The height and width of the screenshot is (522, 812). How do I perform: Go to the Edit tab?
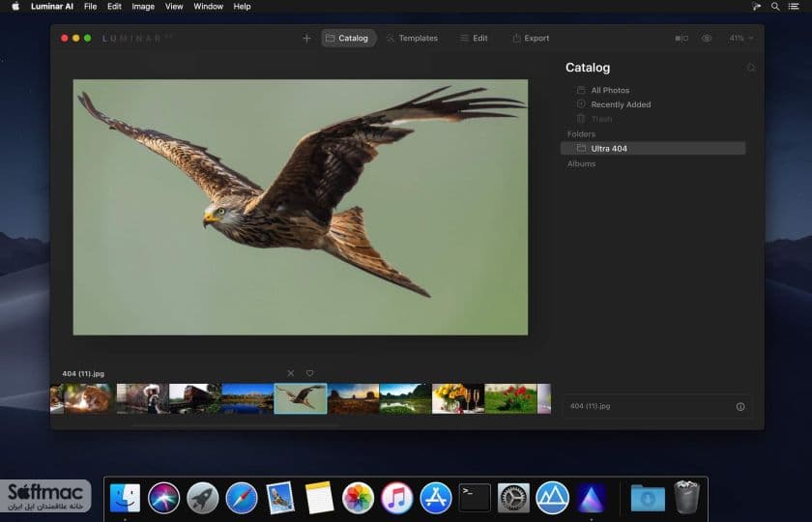coord(474,39)
